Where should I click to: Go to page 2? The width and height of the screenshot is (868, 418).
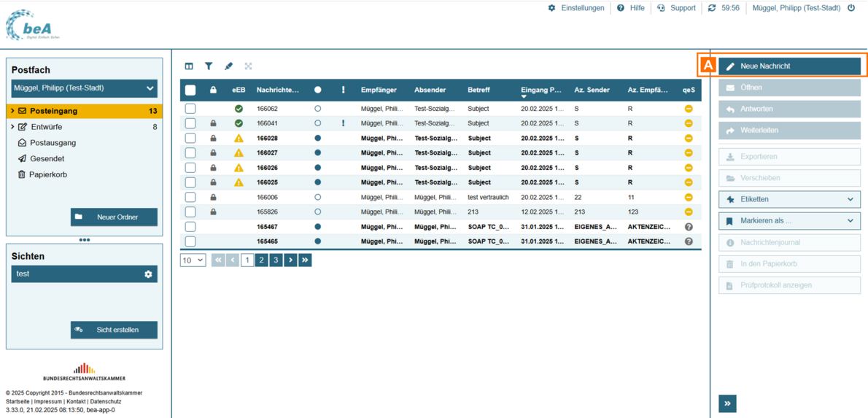(262, 260)
